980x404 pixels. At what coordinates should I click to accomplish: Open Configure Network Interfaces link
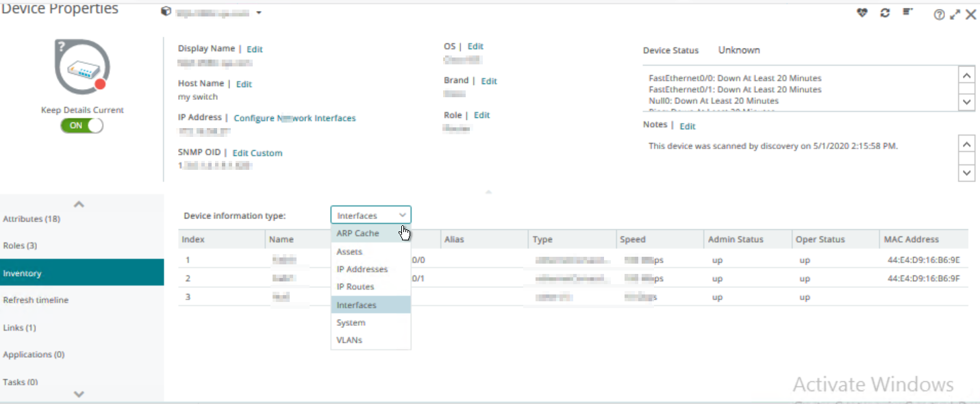pos(294,118)
